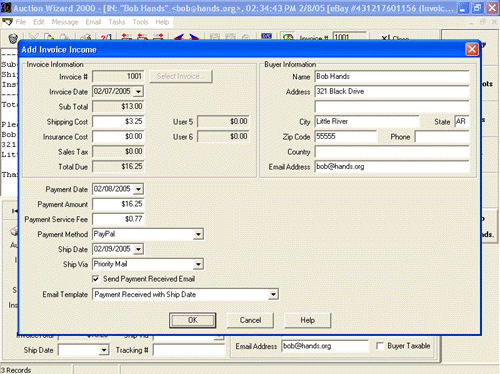Viewport: 500px width, 374px height.
Task: Open the Message menu
Action: point(65,22)
